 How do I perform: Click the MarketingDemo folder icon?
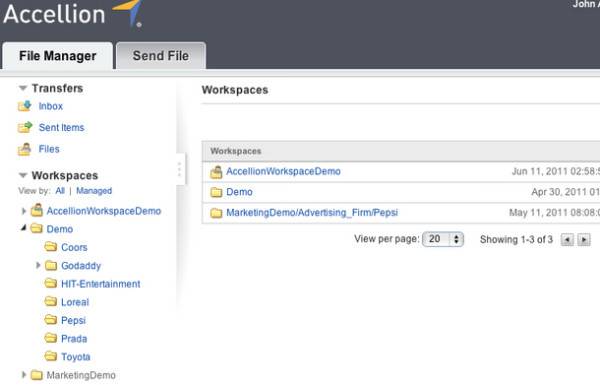37,375
